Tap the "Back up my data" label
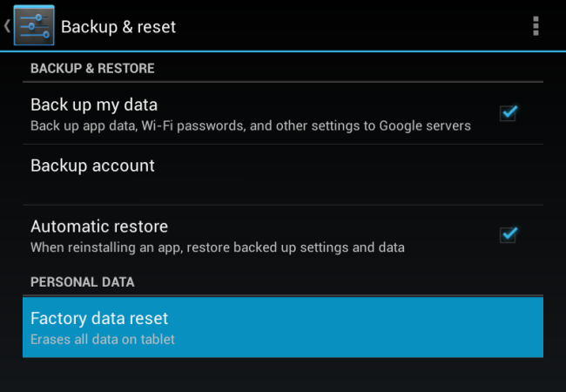Viewport: 566px width, 392px height. (93, 105)
